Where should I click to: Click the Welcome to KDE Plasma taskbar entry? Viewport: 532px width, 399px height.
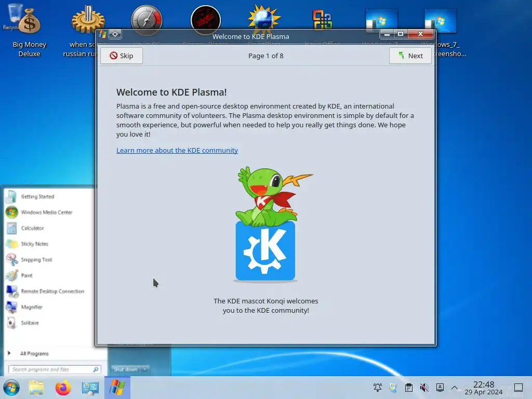[x=117, y=388]
